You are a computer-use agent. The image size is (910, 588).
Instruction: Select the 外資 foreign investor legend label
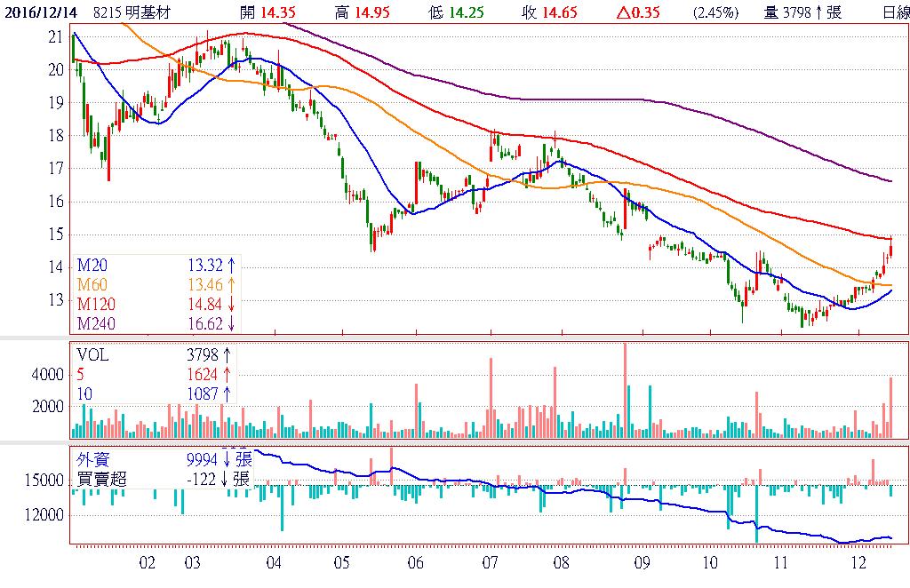click(94, 459)
